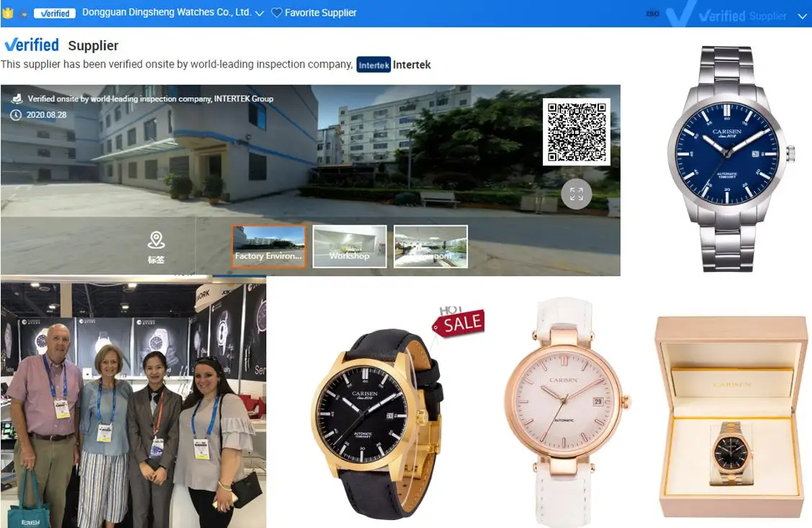The height and width of the screenshot is (528, 812).
Task: Open the Dongguan Dingsheng Watches Co. link
Action: [166, 13]
